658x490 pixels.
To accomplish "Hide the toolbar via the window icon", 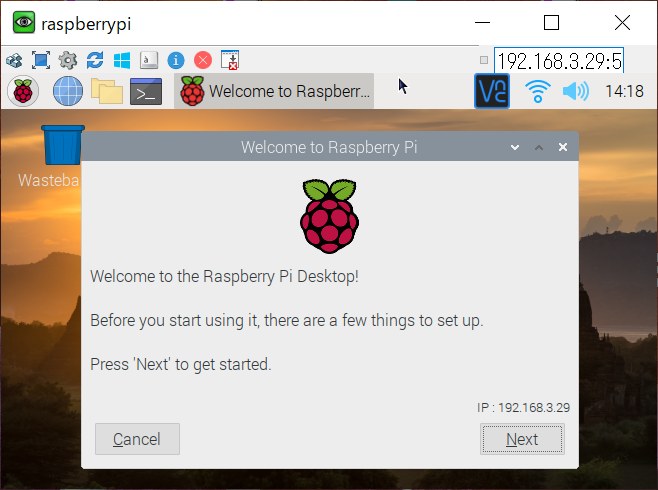I will (x=230, y=60).
